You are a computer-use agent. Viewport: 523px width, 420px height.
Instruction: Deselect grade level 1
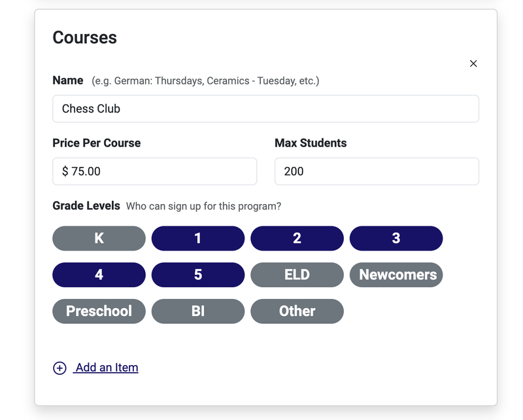198,238
